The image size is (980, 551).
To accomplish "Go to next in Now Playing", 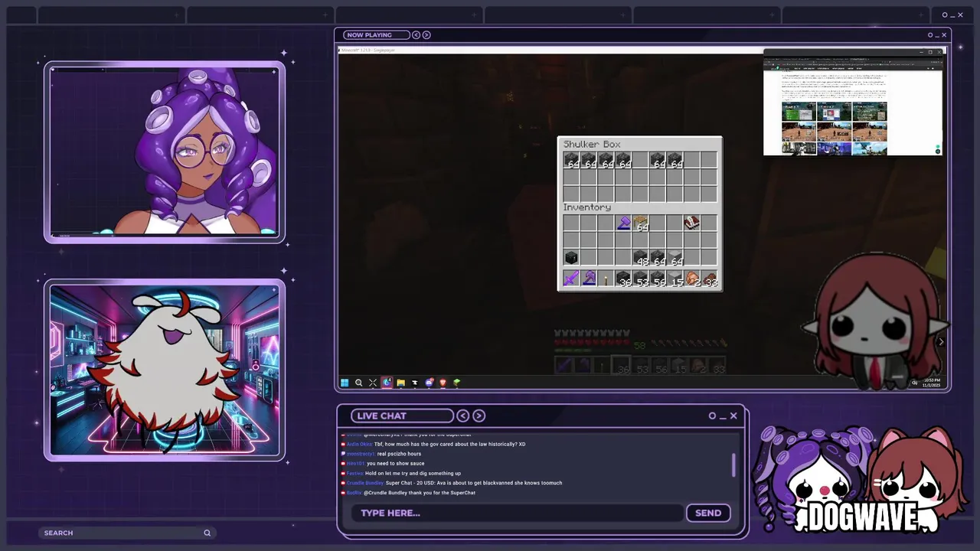I will (x=426, y=34).
